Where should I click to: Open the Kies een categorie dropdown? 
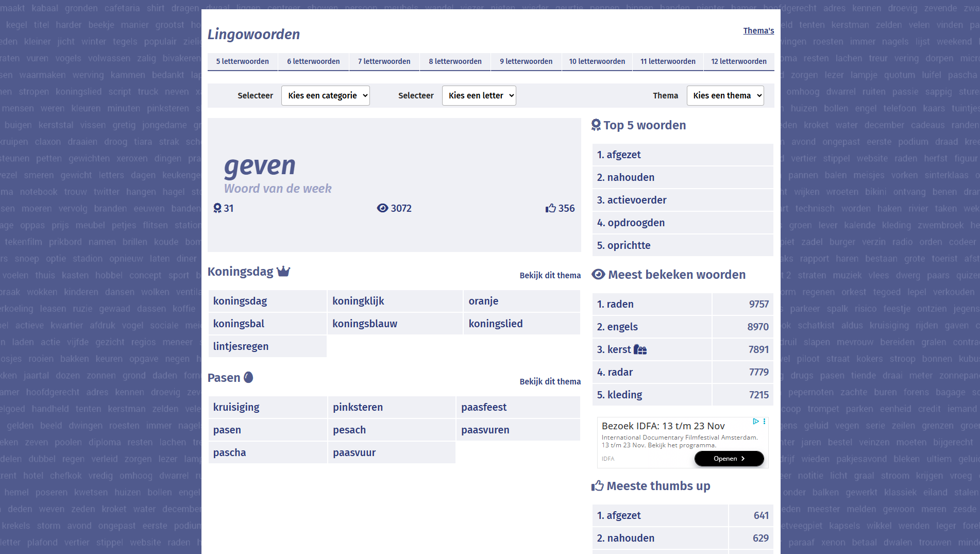pos(325,95)
